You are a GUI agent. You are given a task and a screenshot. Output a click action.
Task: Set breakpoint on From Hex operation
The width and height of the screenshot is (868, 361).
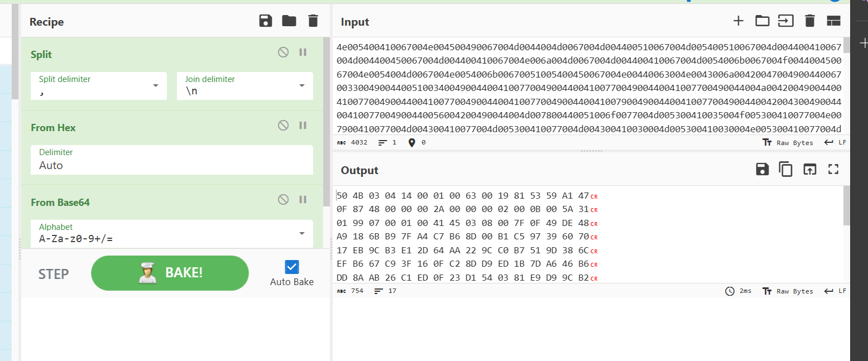303,126
